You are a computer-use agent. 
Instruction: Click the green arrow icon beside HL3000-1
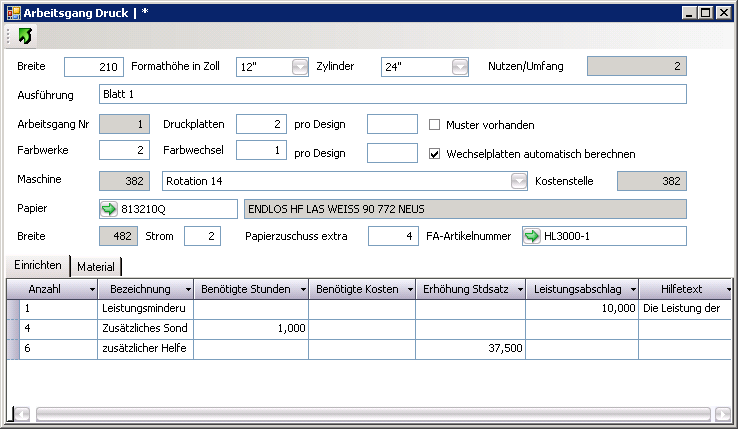[532, 236]
